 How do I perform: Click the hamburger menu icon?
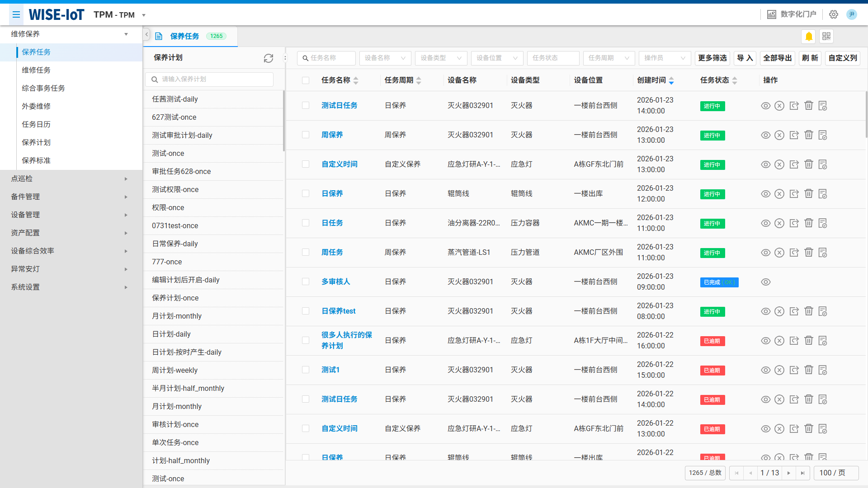pos(16,14)
